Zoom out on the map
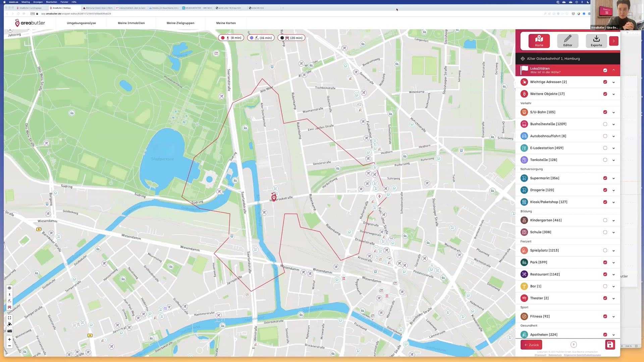 pos(9,346)
